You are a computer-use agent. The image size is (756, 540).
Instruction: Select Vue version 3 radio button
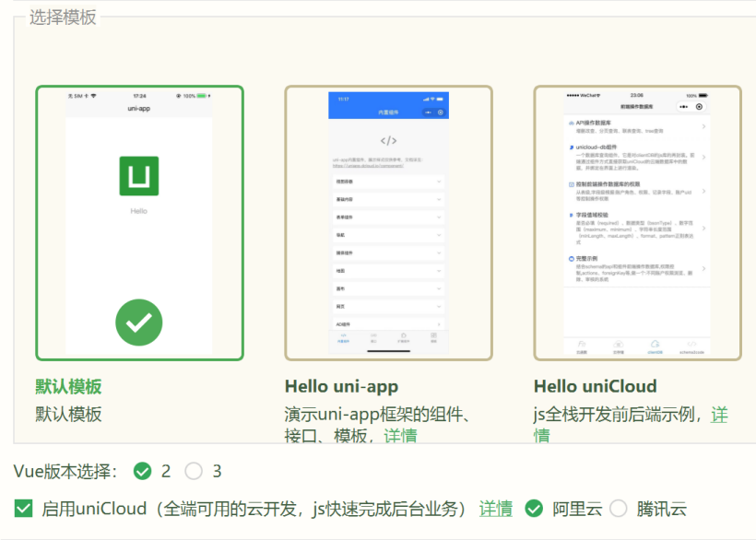pyautogui.click(x=194, y=472)
